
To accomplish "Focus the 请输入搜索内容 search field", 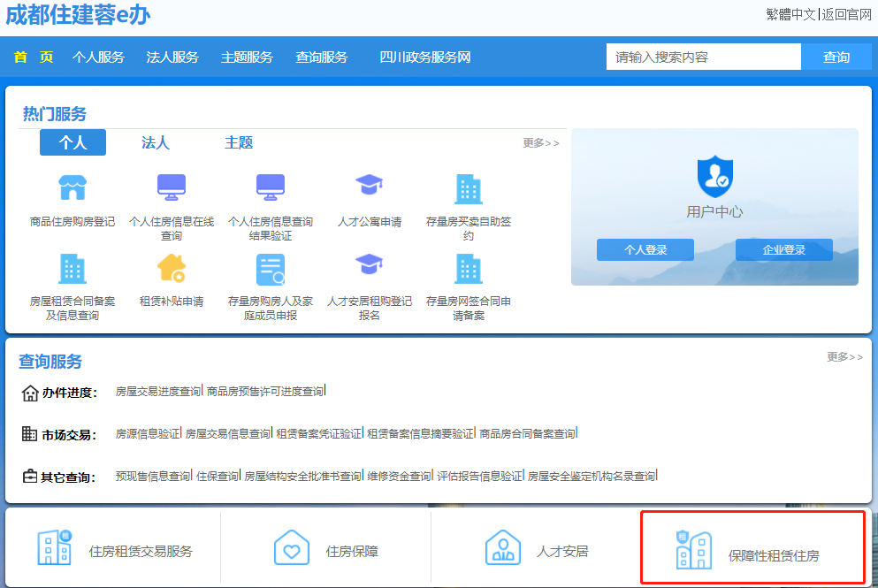I will click(703, 57).
